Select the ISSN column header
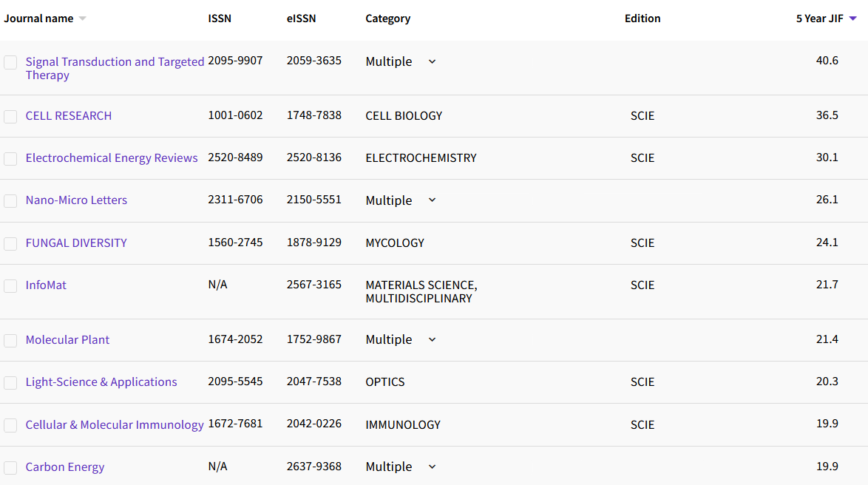Screen dimensions: 868x485 (220, 18)
